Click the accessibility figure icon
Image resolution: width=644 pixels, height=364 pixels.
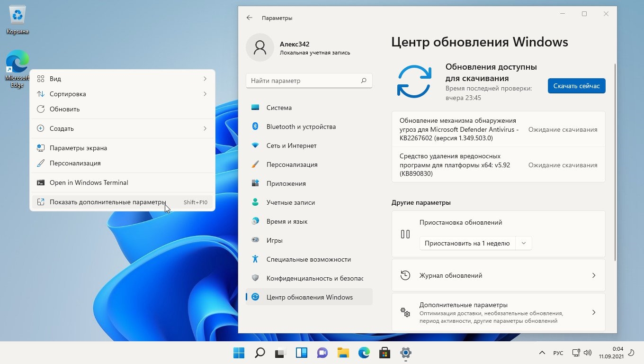point(255,259)
